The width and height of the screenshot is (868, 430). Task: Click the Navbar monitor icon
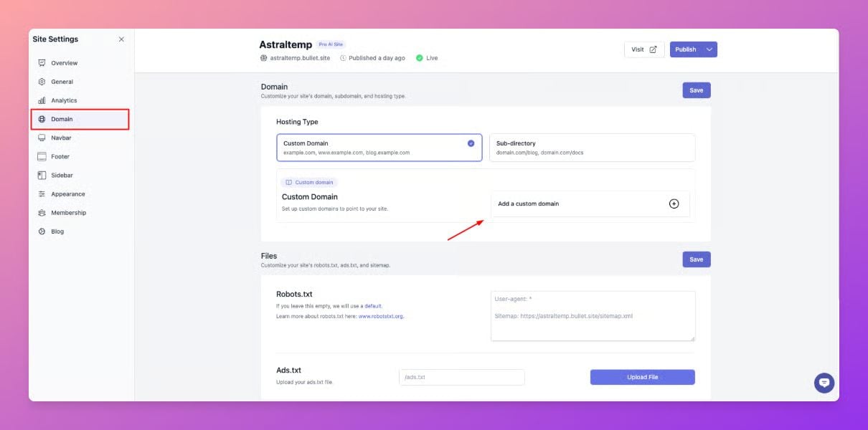tap(42, 138)
